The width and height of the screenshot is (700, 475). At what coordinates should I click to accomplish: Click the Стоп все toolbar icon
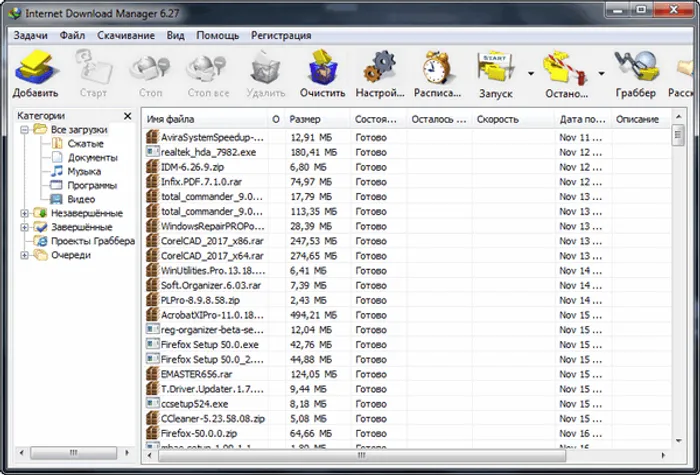(x=208, y=68)
